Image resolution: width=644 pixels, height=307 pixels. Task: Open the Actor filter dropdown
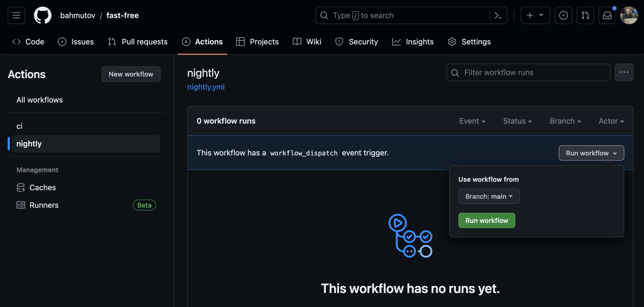coord(611,121)
